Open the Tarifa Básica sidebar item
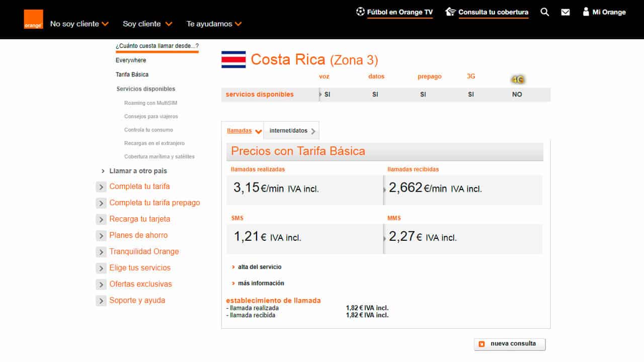Screen dimensions: 644x362 point(132,74)
